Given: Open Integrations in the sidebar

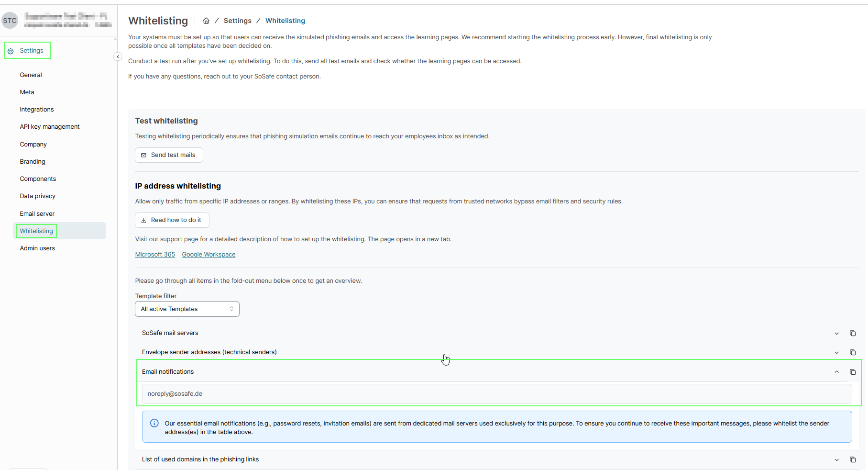Looking at the screenshot, I should 37,110.
